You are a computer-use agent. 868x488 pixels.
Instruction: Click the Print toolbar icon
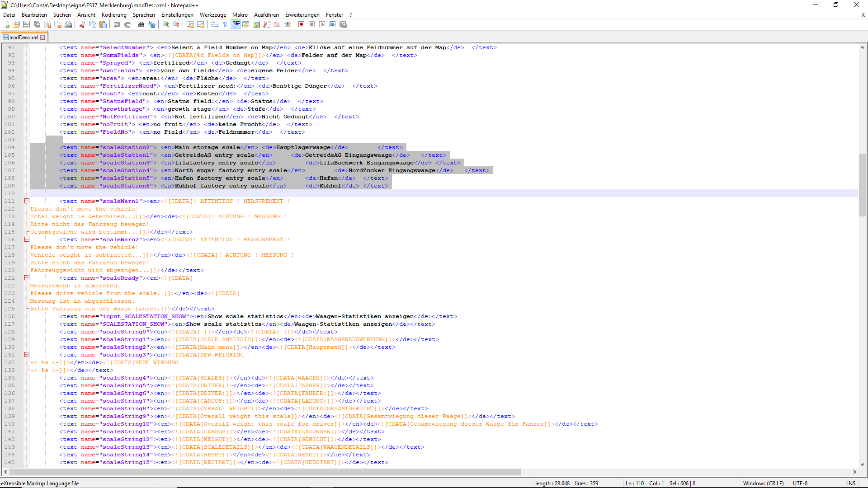(x=68, y=24)
